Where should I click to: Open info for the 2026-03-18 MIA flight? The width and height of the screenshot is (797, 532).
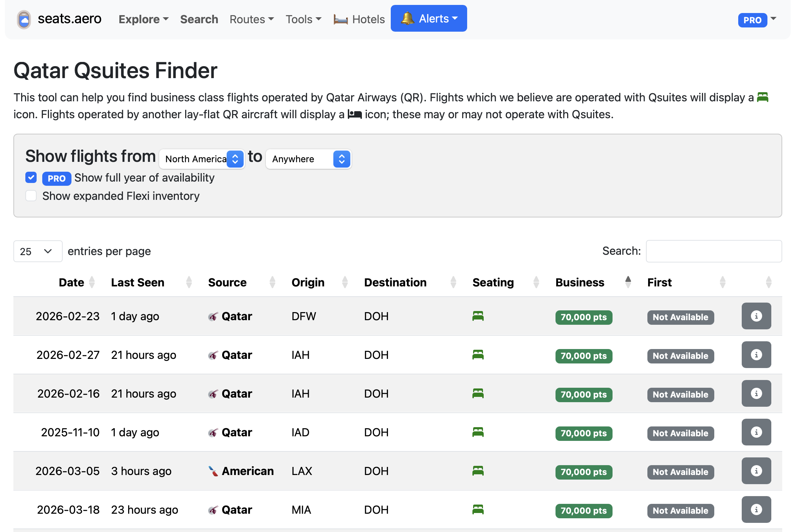[756, 509]
